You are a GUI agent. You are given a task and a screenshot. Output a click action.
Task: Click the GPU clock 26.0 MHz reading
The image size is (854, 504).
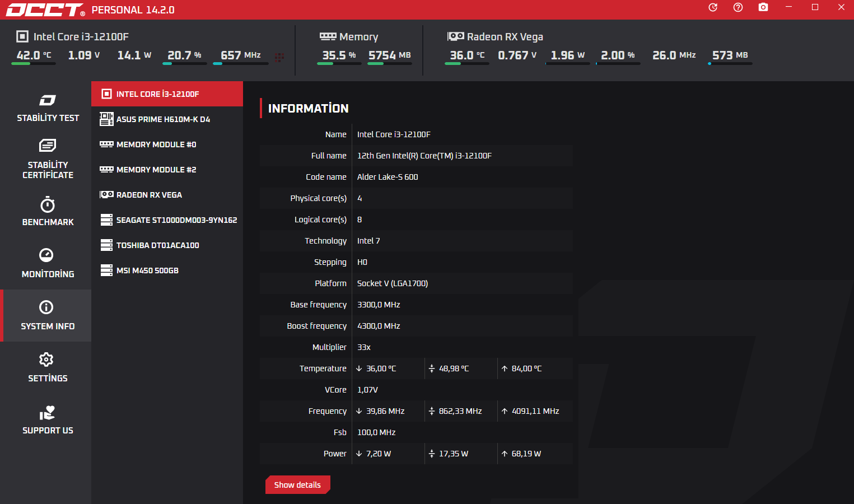674,55
